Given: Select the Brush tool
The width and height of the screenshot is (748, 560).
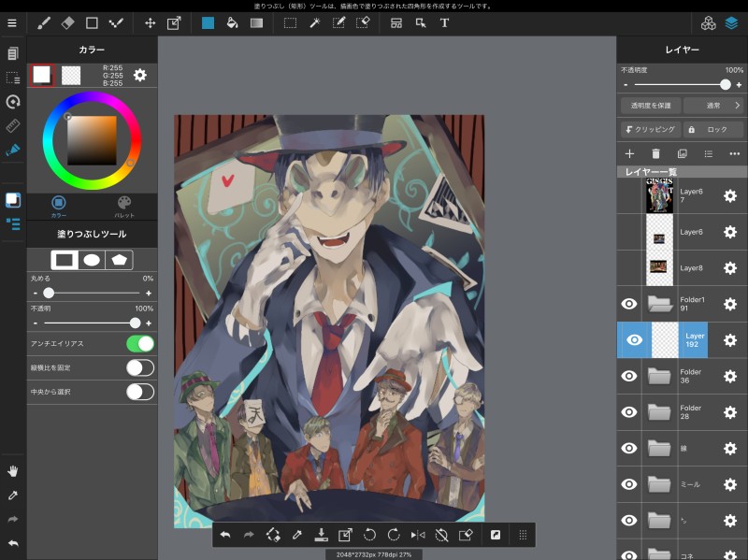Looking at the screenshot, I should pos(44,22).
